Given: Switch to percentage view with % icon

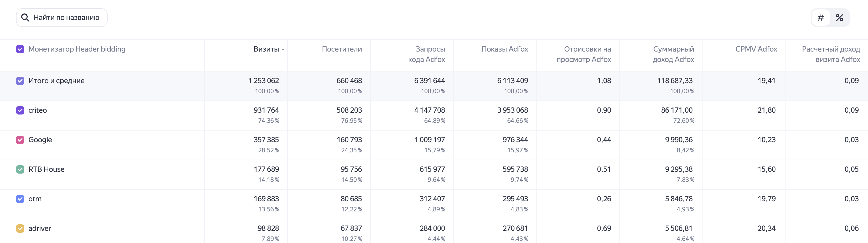Looking at the screenshot, I should 839,18.
